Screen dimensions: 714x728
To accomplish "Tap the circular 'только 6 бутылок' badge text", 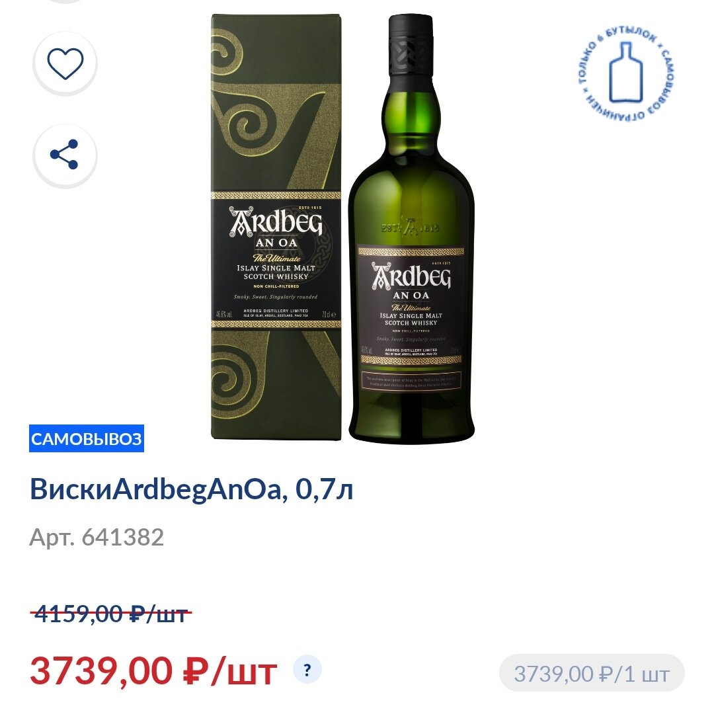I will click(x=626, y=72).
